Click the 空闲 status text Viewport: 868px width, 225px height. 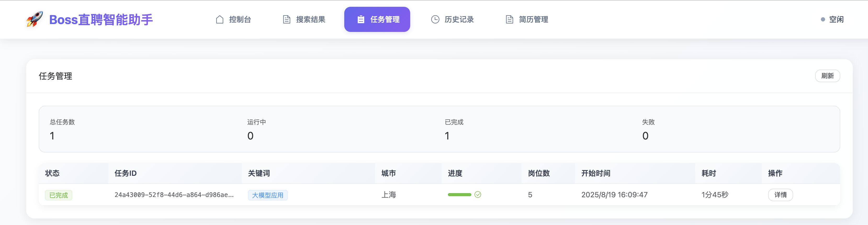[836, 20]
